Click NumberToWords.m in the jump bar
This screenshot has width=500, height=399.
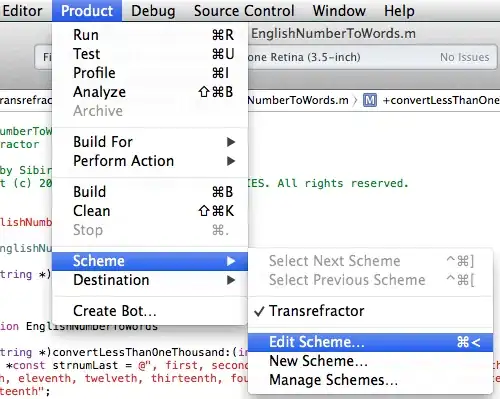pos(298,100)
